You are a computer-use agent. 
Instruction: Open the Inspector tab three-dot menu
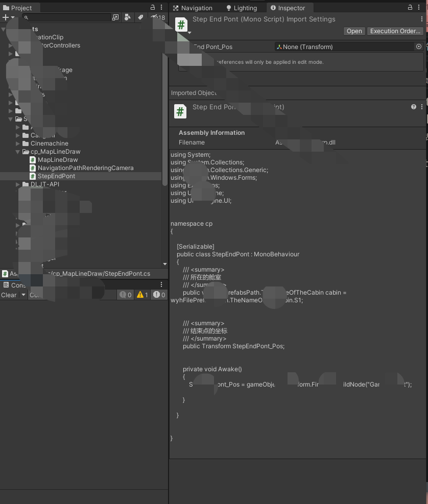click(x=419, y=7)
